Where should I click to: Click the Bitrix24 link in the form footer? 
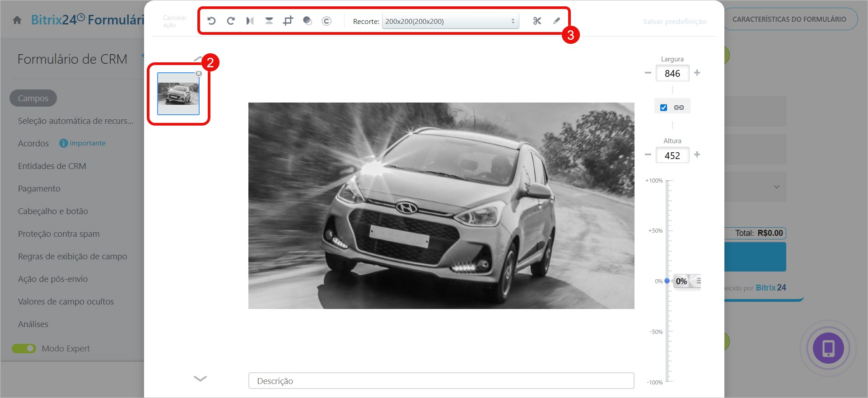(x=771, y=287)
